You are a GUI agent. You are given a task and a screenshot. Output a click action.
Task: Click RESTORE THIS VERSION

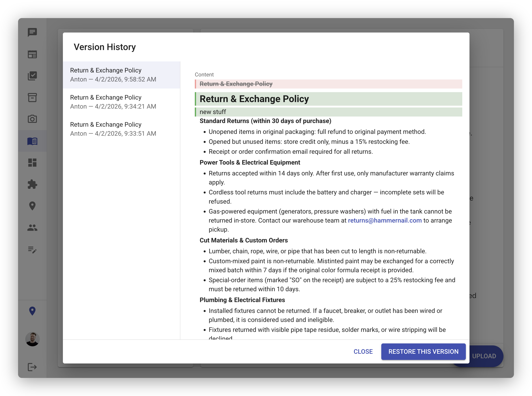click(x=423, y=351)
